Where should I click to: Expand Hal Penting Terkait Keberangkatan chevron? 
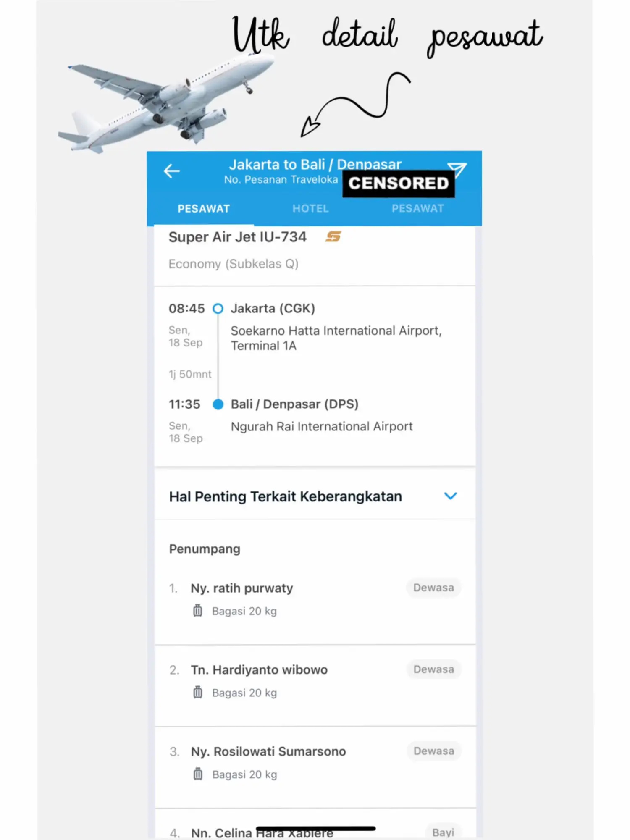point(450,496)
